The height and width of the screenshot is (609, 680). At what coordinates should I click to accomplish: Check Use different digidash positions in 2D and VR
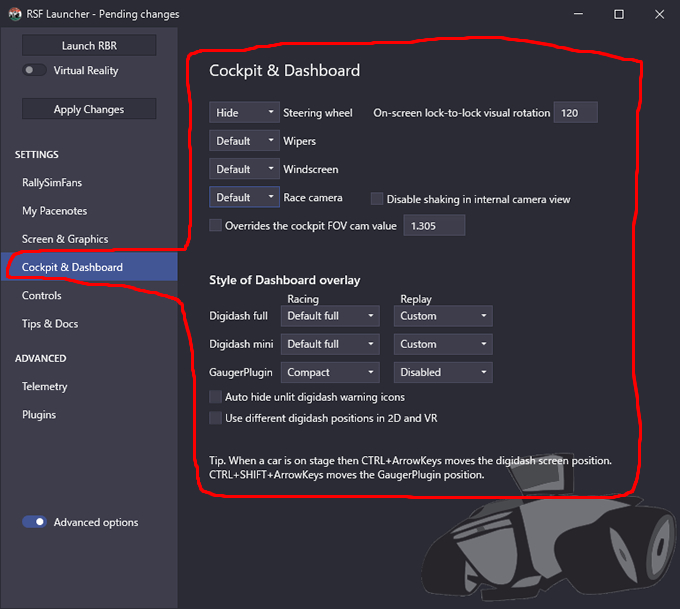(x=215, y=418)
